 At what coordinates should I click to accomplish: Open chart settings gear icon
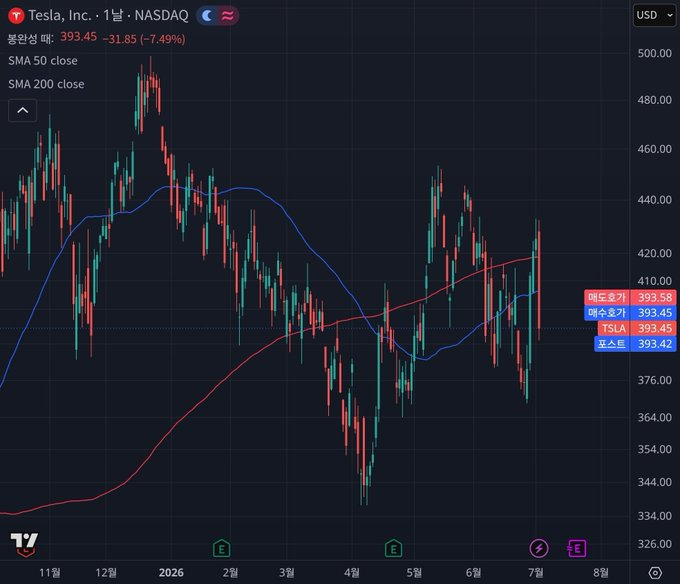(655, 573)
